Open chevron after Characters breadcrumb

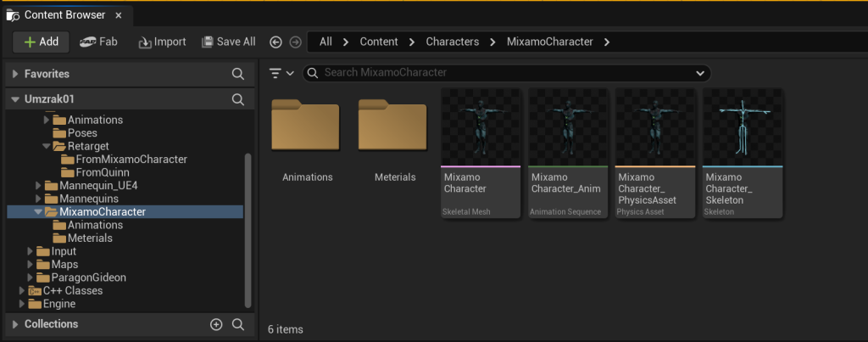point(492,42)
